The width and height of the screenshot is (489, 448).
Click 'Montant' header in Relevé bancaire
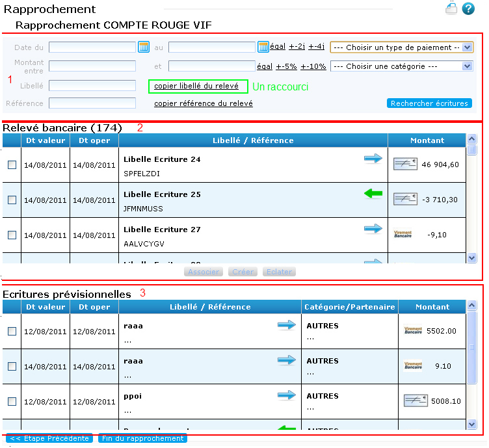pyautogui.click(x=427, y=140)
